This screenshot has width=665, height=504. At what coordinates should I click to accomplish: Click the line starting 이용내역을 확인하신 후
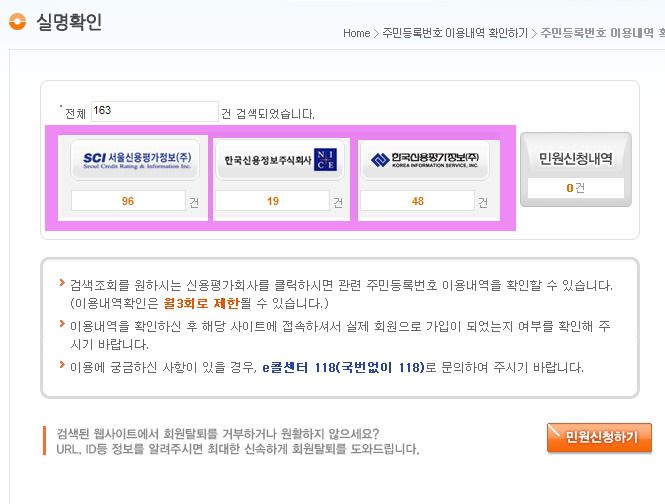340,326
